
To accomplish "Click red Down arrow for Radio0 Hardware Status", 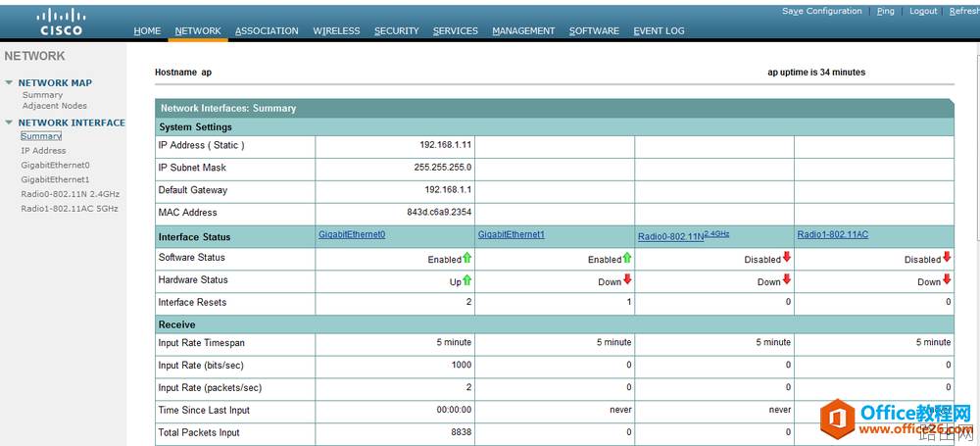I will (x=786, y=280).
